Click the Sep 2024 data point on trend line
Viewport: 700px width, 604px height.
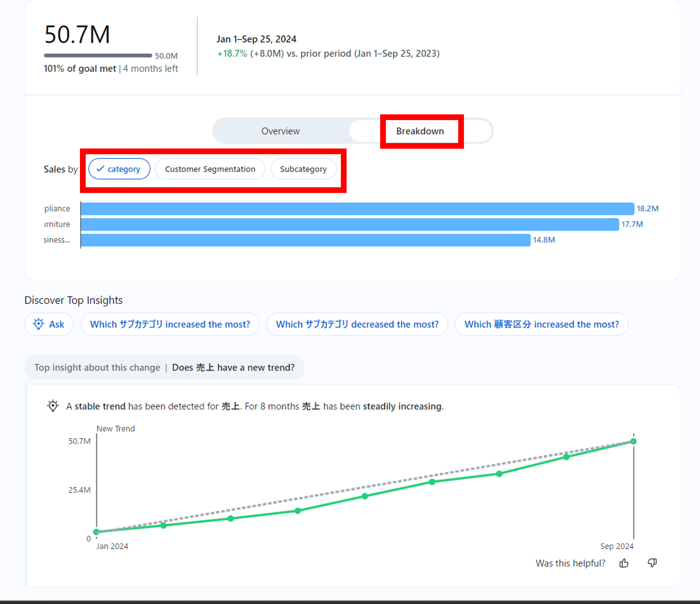(633, 442)
